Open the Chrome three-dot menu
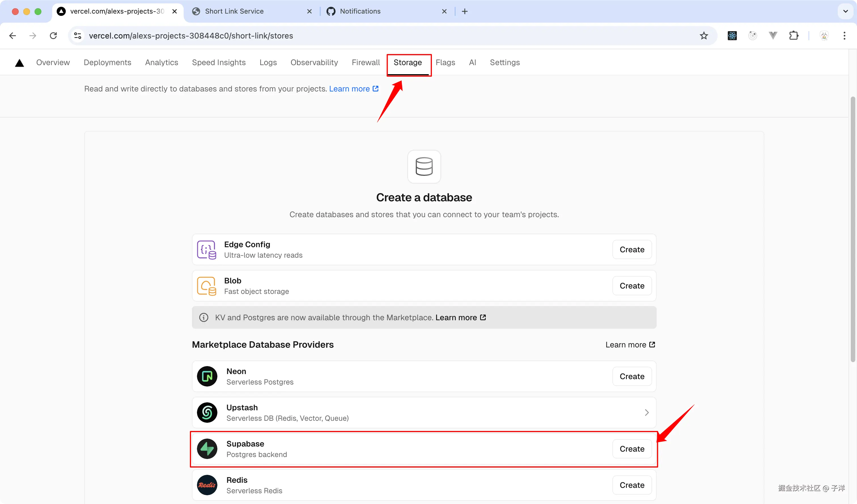857x504 pixels. [844, 36]
